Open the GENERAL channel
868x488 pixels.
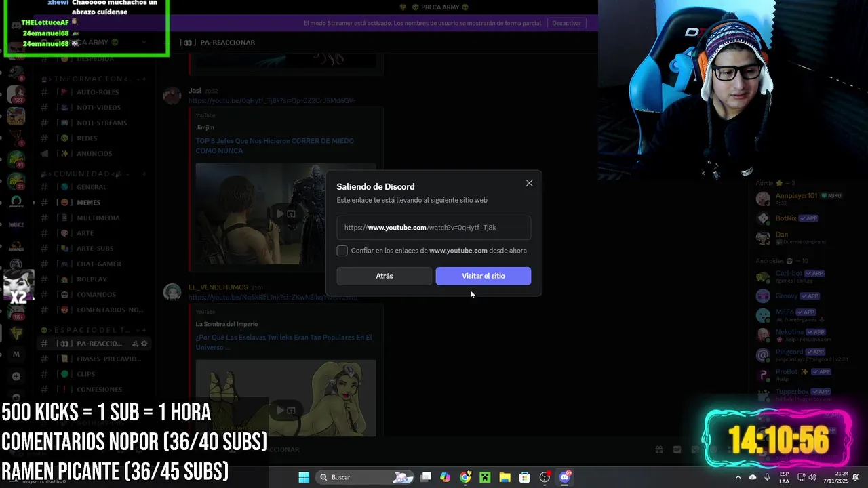pos(94,187)
